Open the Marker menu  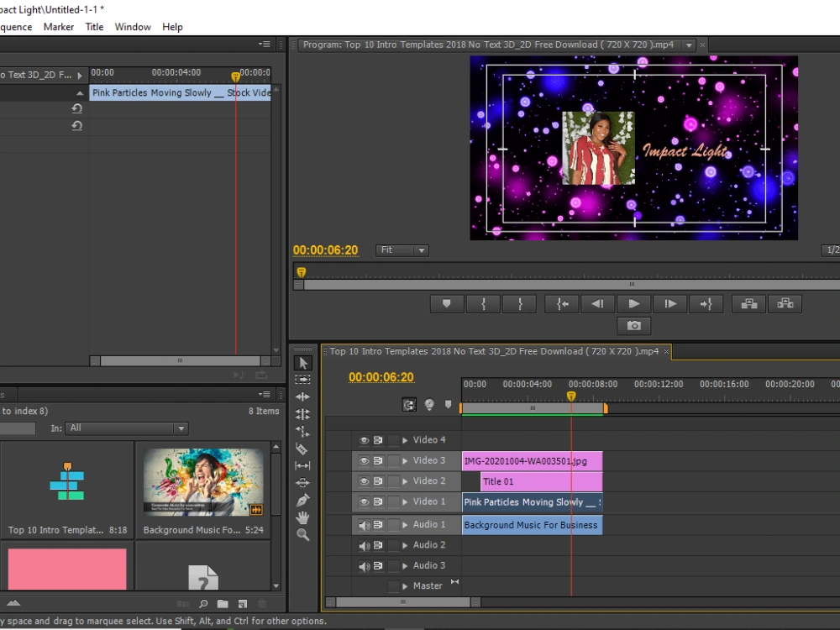[59, 27]
